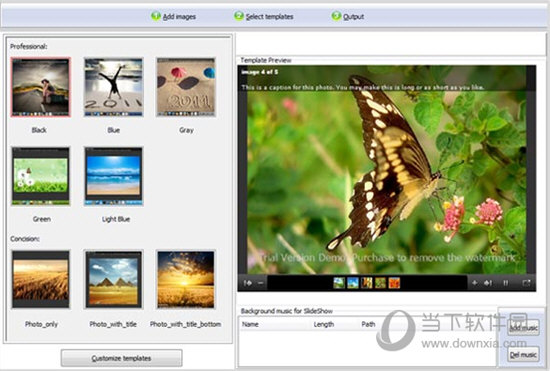550x371 pixels.
Task: Click the photo caption text in preview
Action: 363,87
